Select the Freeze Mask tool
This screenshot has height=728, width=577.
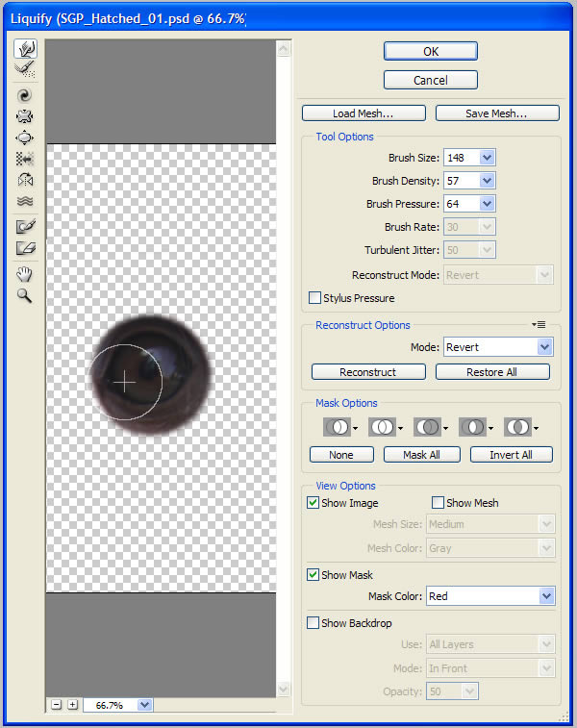point(25,227)
